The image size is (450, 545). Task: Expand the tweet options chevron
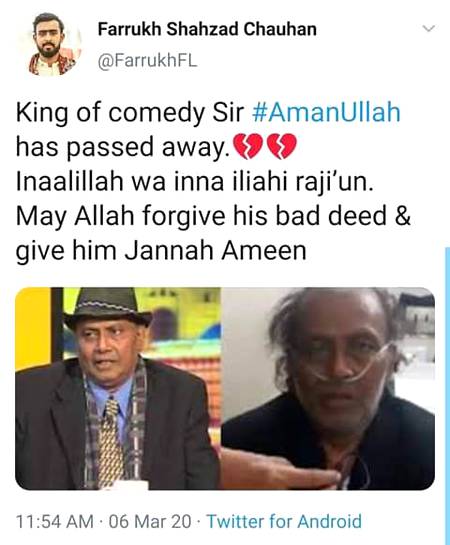point(429,29)
